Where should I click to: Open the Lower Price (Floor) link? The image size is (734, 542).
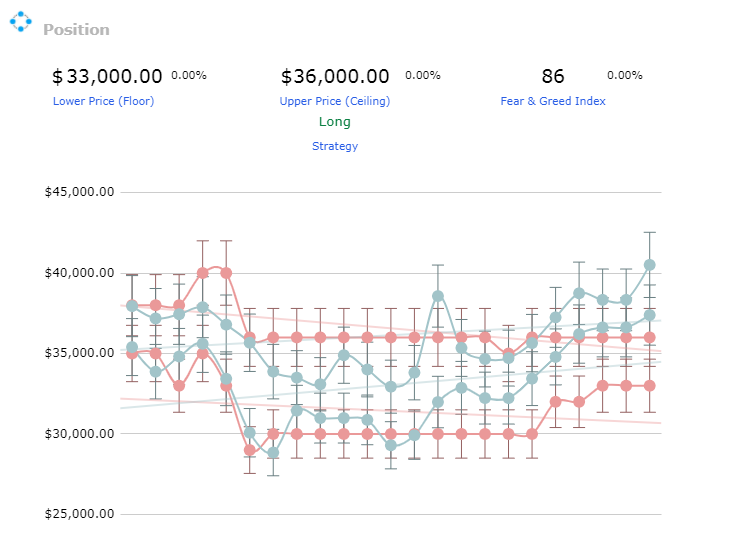(x=103, y=101)
